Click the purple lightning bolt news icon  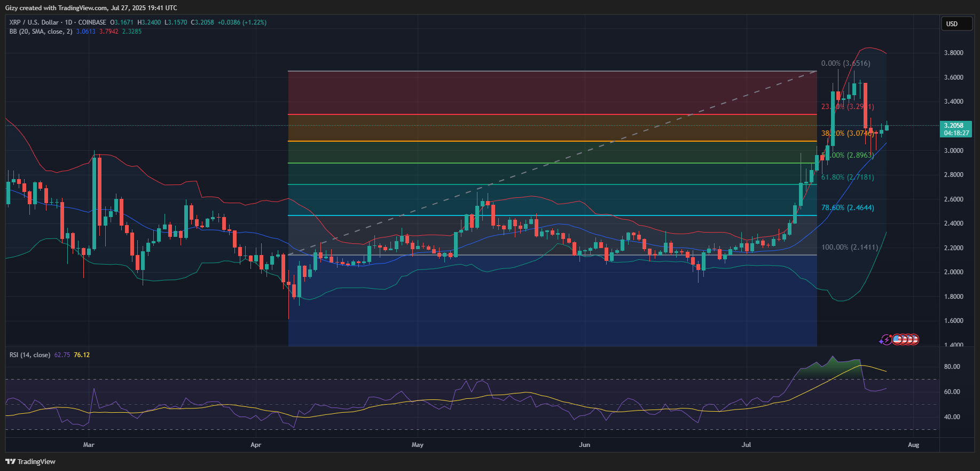(x=886, y=339)
